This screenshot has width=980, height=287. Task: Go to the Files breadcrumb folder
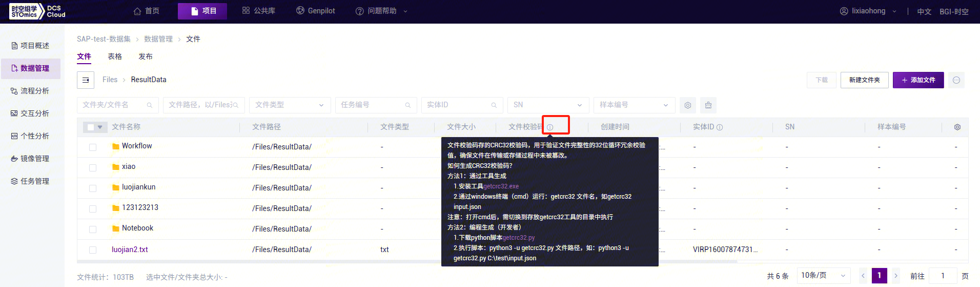click(110, 80)
